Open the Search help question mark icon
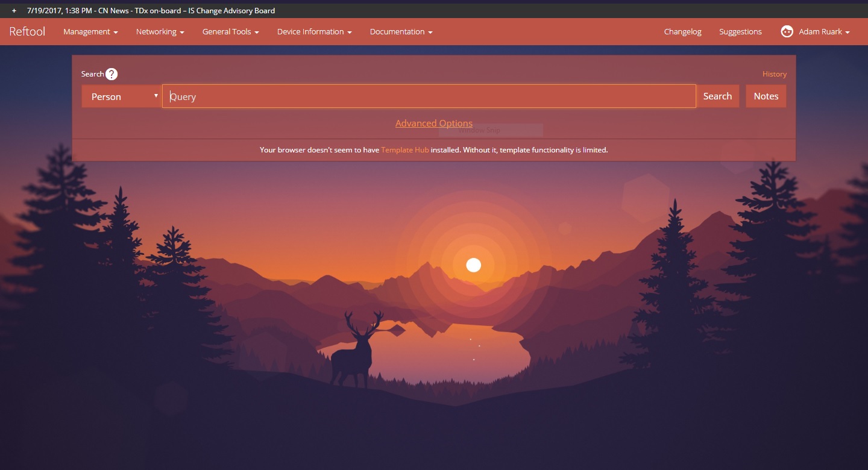The width and height of the screenshot is (868, 470). point(112,74)
